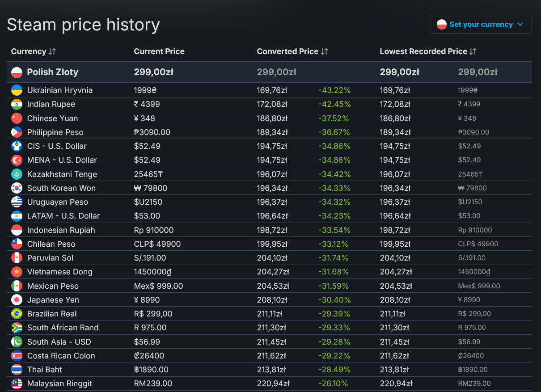
Task: Click the Vietnamese Dong row name
Action: 59,272
